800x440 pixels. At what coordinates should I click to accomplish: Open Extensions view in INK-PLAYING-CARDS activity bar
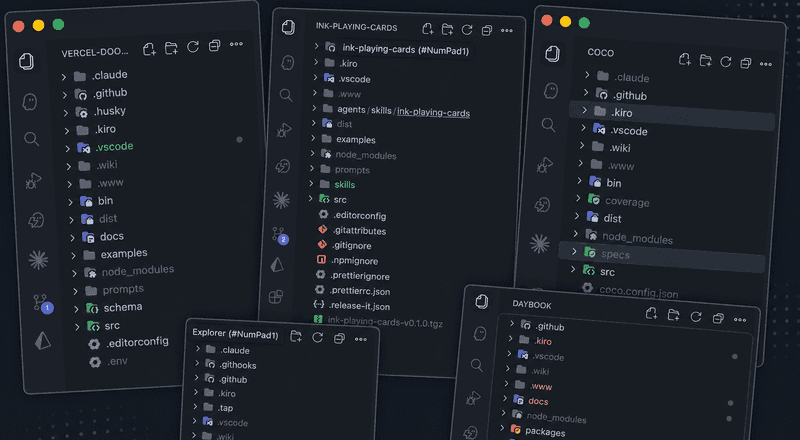coord(276,297)
